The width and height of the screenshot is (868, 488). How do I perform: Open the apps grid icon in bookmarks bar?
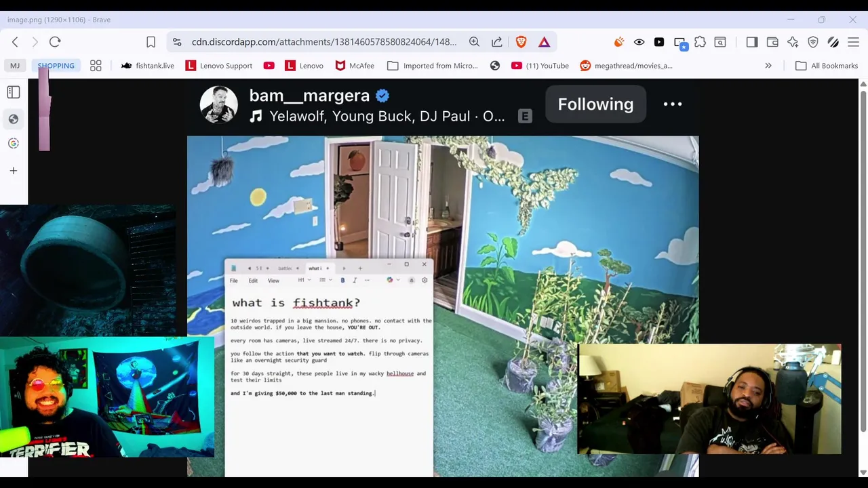click(96, 66)
